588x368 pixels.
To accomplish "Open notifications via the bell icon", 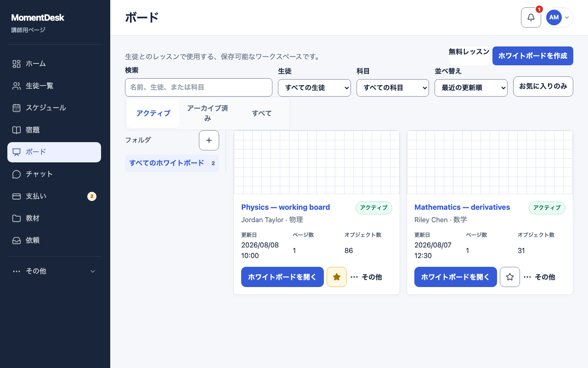I will point(531,17).
